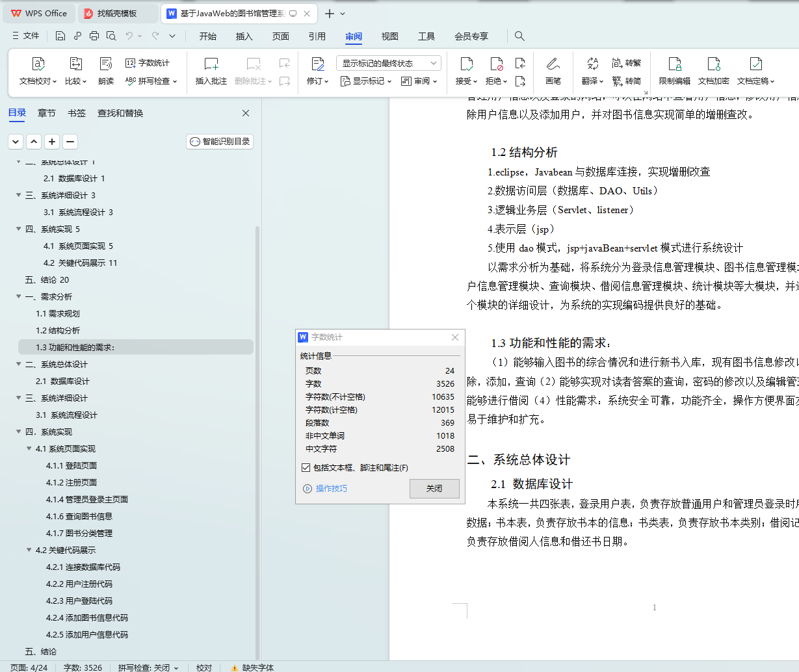Click the new tab plus button

tap(330, 13)
